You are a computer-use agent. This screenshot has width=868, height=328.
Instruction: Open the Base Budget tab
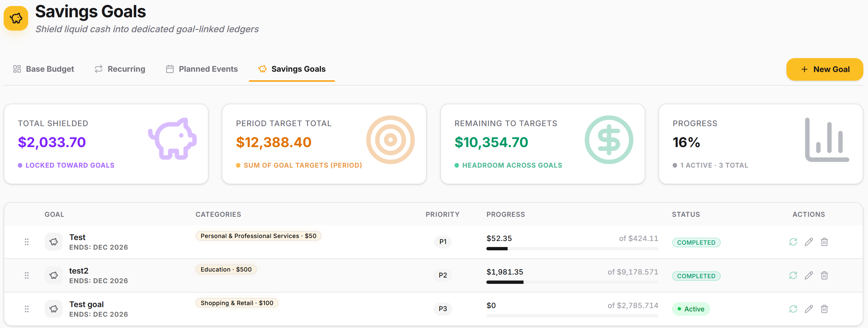point(43,69)
